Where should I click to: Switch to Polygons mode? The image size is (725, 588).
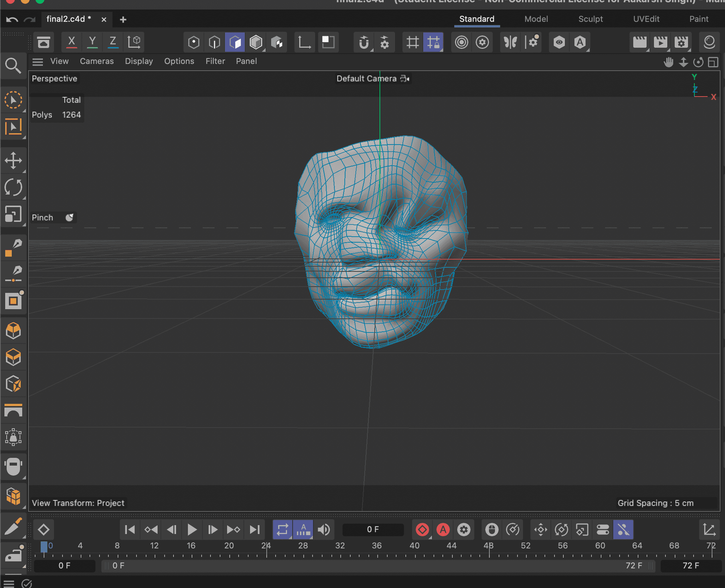pos(235,42)
